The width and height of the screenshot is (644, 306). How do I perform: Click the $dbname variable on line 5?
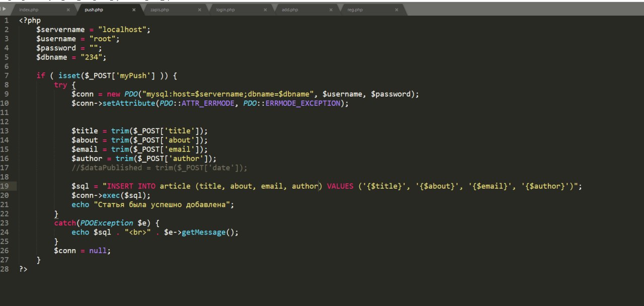[x=51, y=57]
